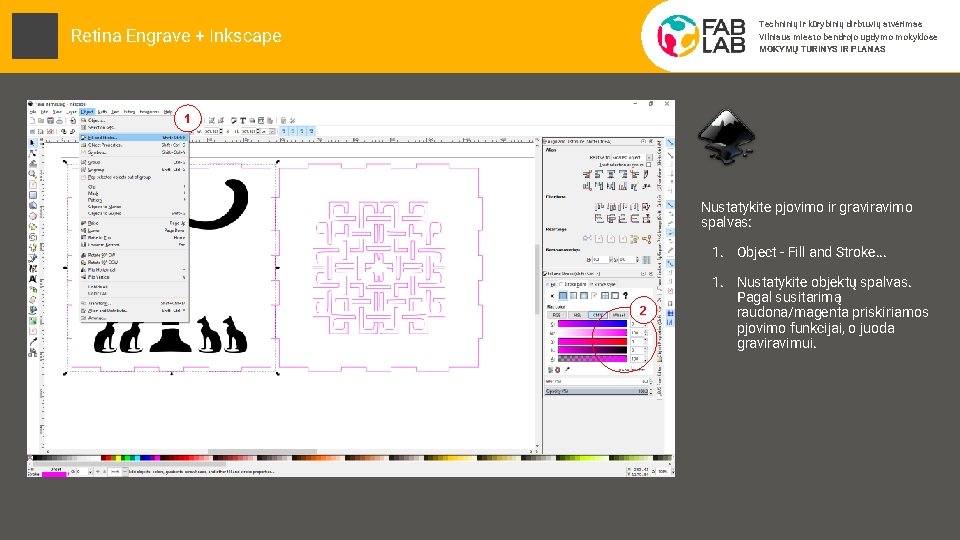Choose Flip Horizontal menu entry
This screenshot has width=960, height=540.
tap(133, 269)
